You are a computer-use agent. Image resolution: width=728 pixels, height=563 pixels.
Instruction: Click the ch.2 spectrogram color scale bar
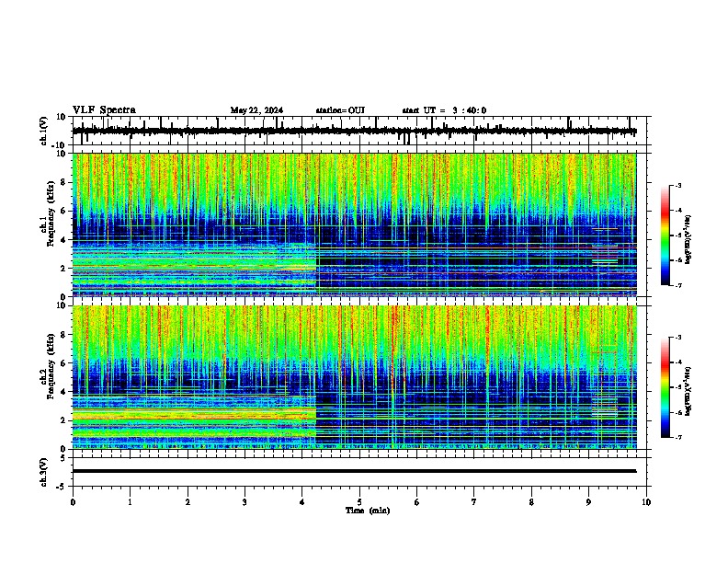pyautogui.click(x=665, y=387)
